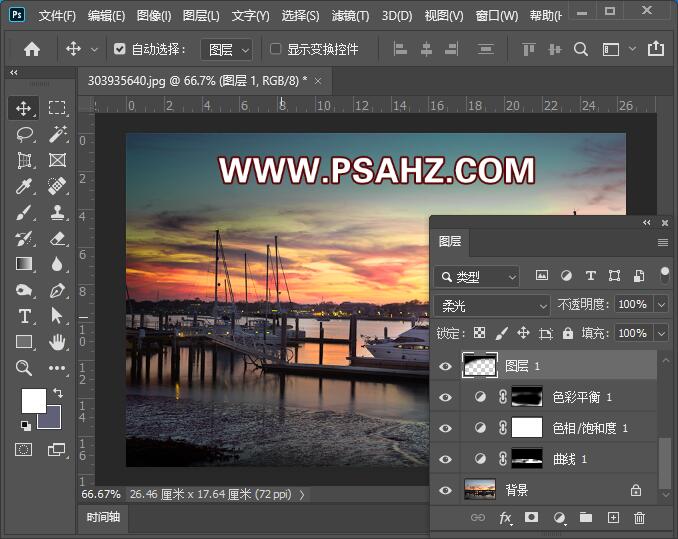Image resolution: width=678 pixels, height=539 pixels.
Task: Open the 选择(S) menu
Action: [x=300, y=16]
